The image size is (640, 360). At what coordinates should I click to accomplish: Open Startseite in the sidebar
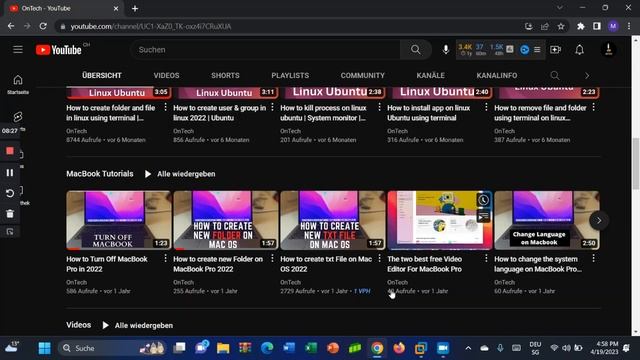click(x=18, y=84)
